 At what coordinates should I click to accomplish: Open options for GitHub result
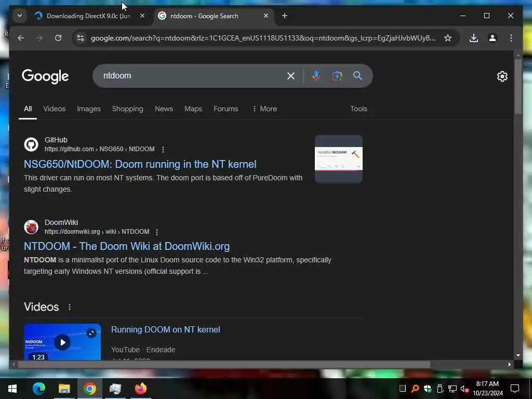point(163,149)
